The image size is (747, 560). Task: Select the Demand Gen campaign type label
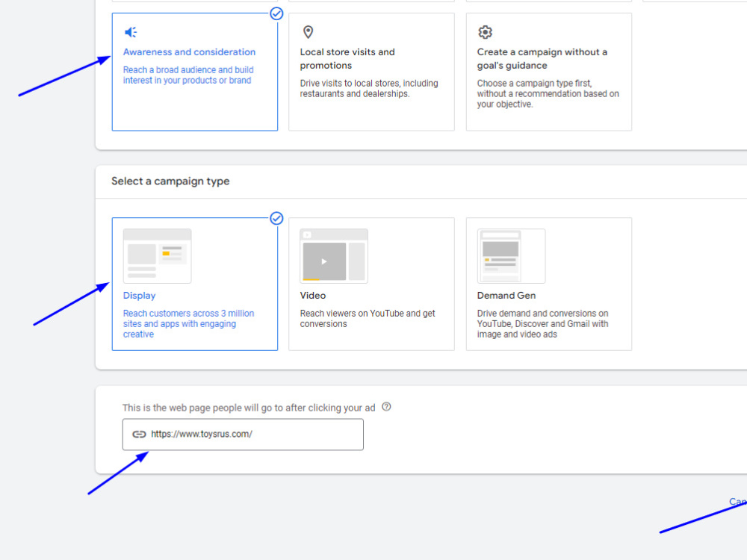506,295
